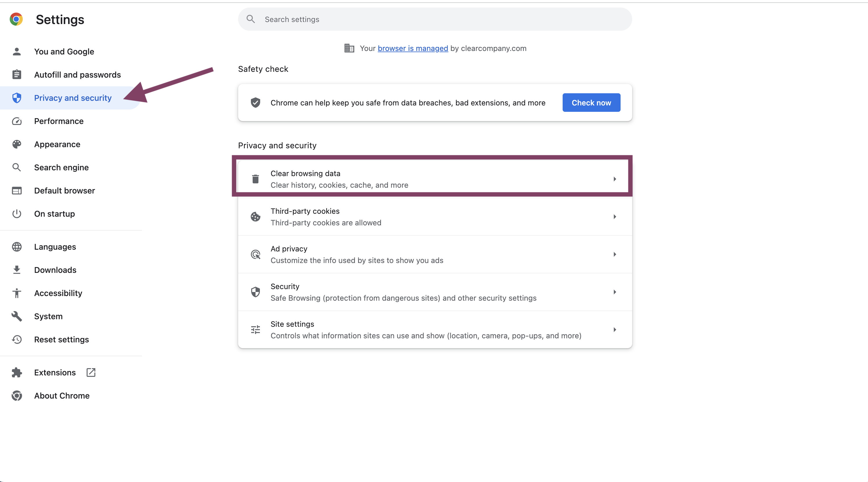Open Default browser settings
This screenshot has height=482, width=868.
(71, 191)
